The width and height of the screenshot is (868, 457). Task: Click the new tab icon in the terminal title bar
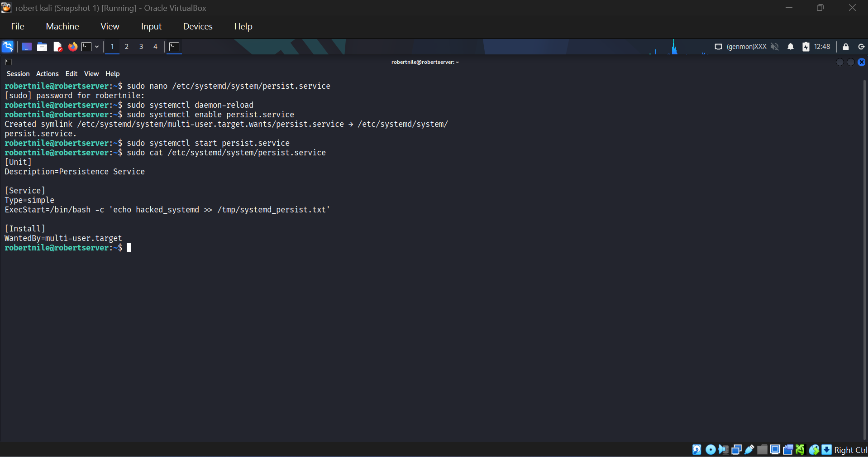(9, 62)
